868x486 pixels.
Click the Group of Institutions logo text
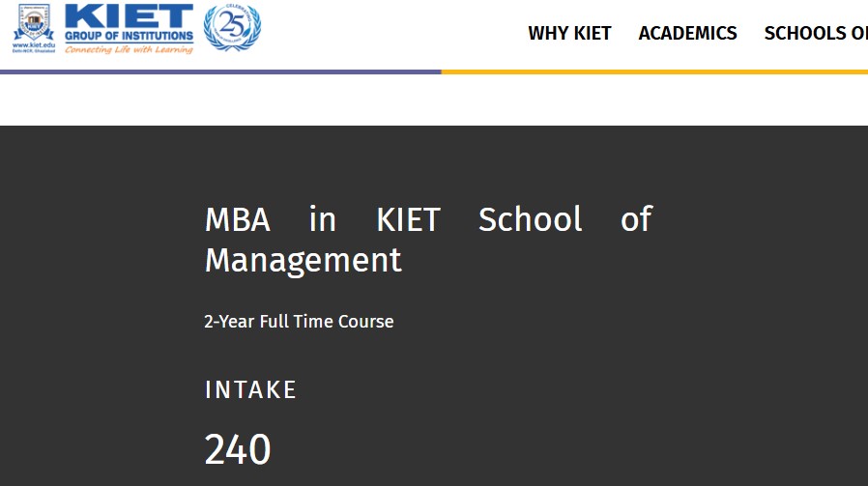pos(129,36)
